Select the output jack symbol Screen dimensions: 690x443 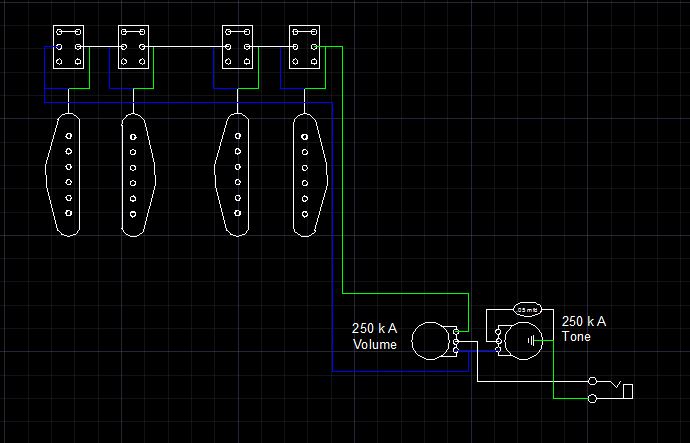610,389
